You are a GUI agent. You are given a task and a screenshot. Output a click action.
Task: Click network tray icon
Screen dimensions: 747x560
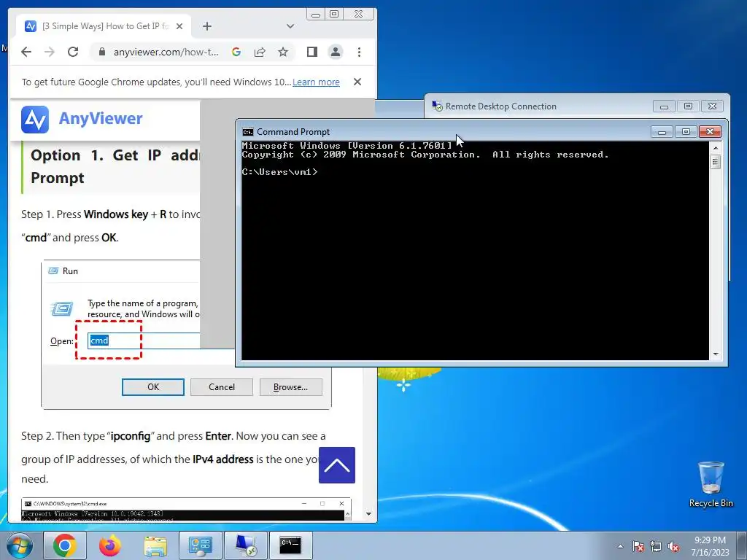click(656, 546)
